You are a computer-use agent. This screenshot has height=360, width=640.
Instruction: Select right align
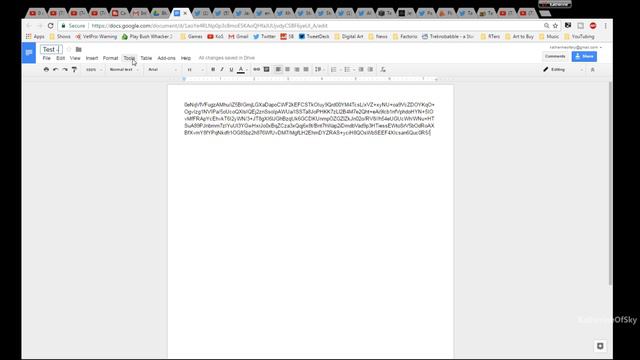[297, 70]
